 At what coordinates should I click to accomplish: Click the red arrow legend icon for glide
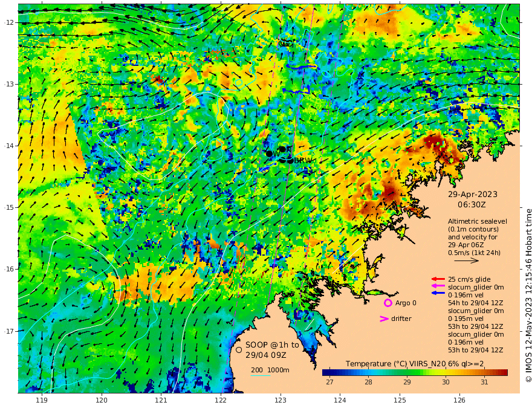[438, 279]
